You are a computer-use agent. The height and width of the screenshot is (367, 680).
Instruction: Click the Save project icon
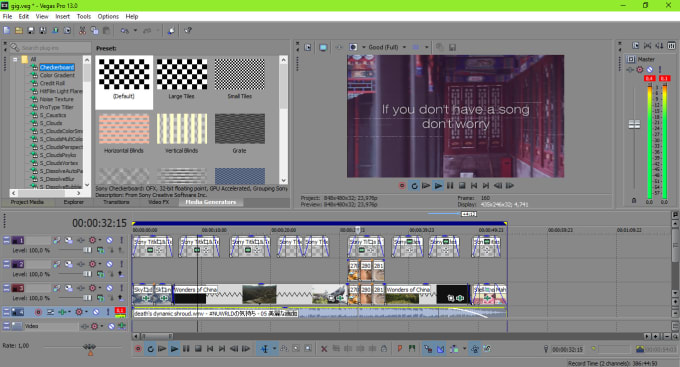[31, 30]
